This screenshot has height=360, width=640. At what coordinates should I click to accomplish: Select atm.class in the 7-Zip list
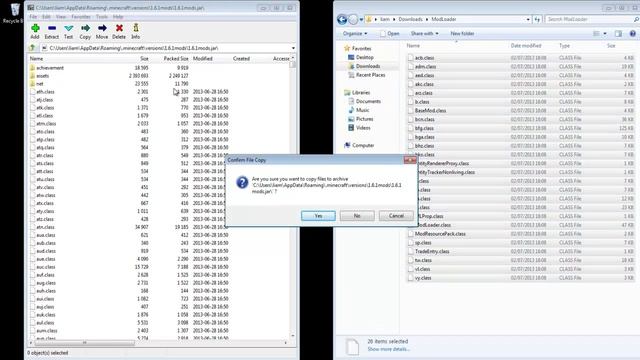pos(46,124)
